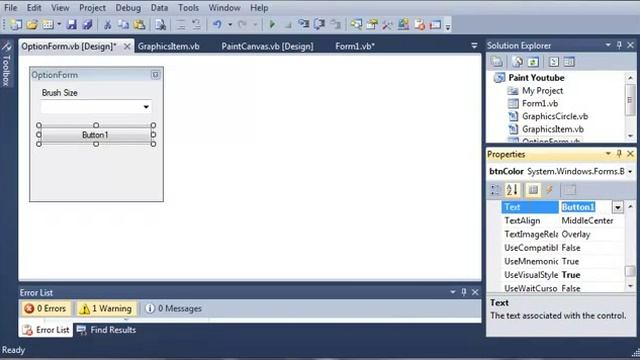Switch to GraphicsItem.vb tab
Screen dimensions: 640x360
tap(169, 47)
